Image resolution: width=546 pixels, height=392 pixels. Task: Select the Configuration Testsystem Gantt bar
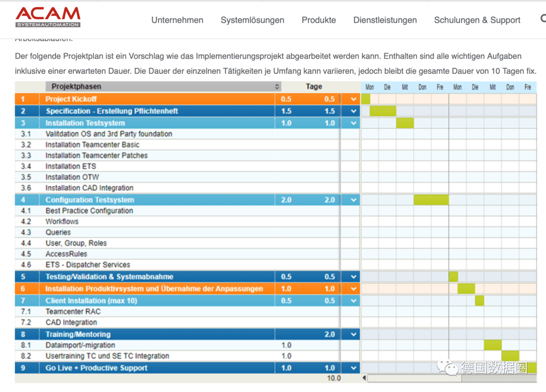coord(431,200)
